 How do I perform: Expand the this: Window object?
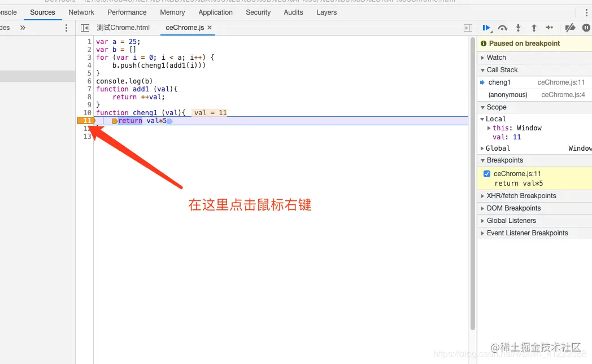tap(489, 128)
